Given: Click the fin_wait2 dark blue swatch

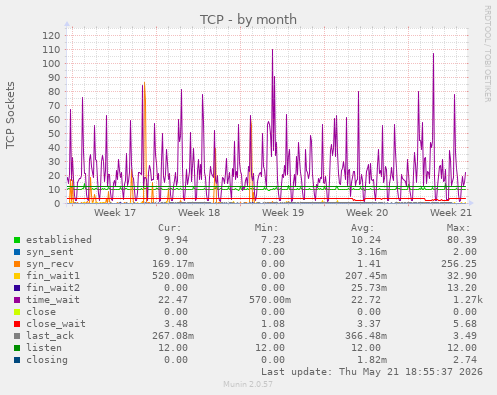Looking at the screenshot, I should [x=17, y=288].
